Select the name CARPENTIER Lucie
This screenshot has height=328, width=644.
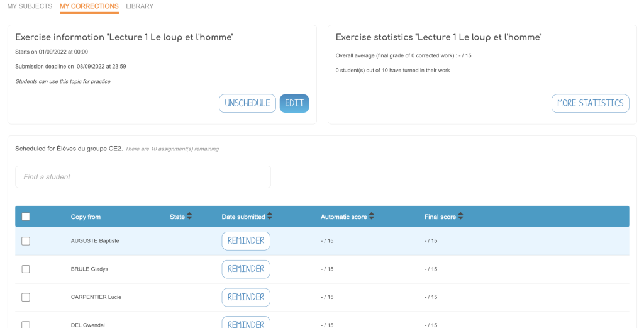coord(96,297)
